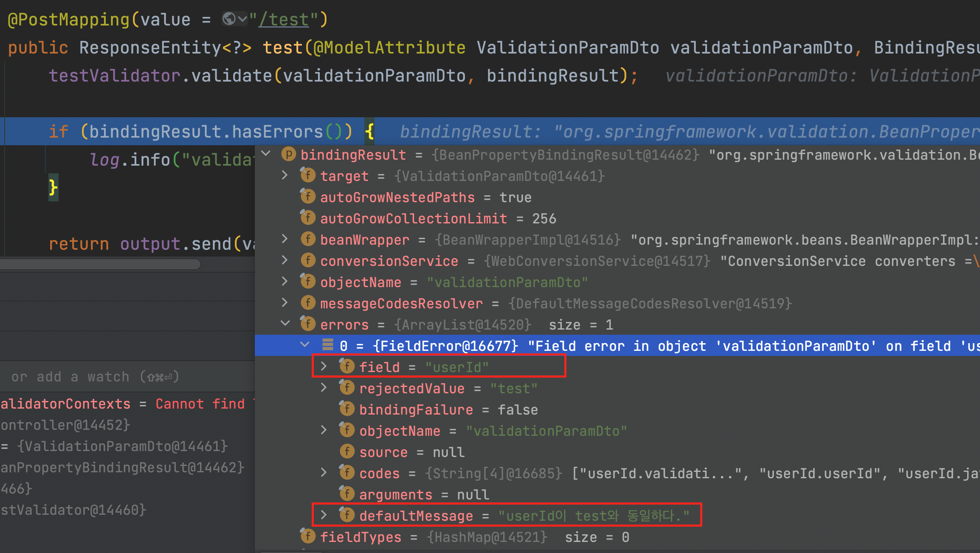Click the parameter icon next to bindingResult
980x553 pixels.
tap(289, 154)
